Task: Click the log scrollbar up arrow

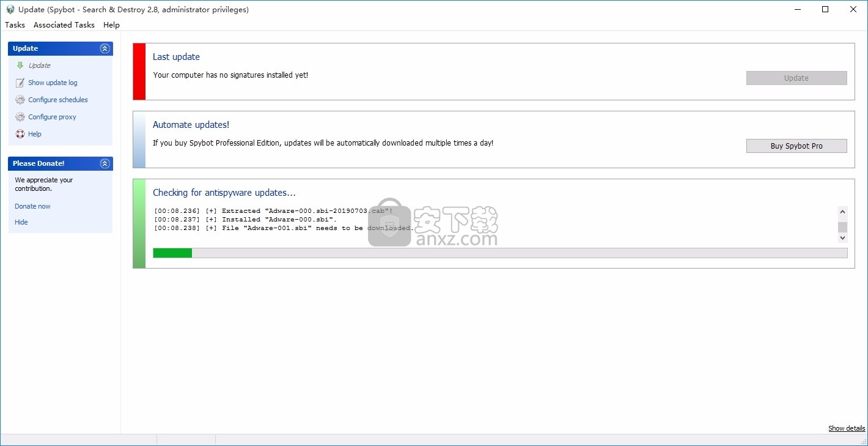Action: point(842,212)
